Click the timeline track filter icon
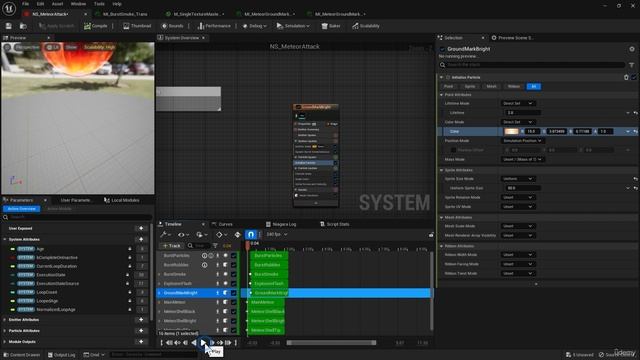The height and width of the screenshot is (360, 640). point(215,245)
